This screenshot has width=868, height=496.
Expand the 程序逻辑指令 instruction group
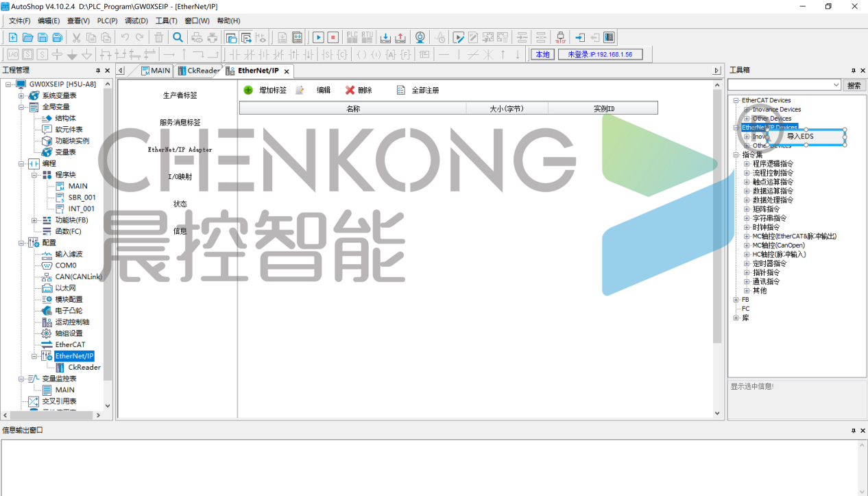(747, 164)
